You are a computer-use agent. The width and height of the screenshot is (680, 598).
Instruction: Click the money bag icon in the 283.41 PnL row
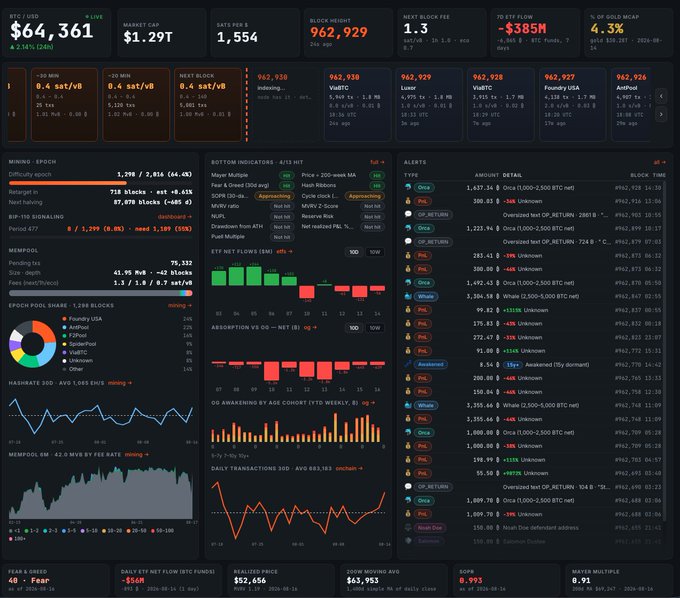tap(408, 255)
